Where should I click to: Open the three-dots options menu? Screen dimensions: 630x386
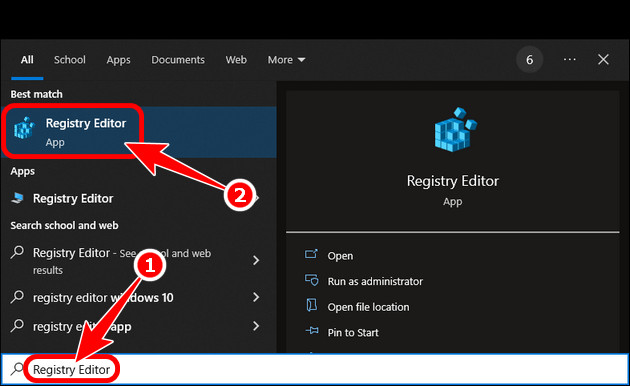point(569,59)
